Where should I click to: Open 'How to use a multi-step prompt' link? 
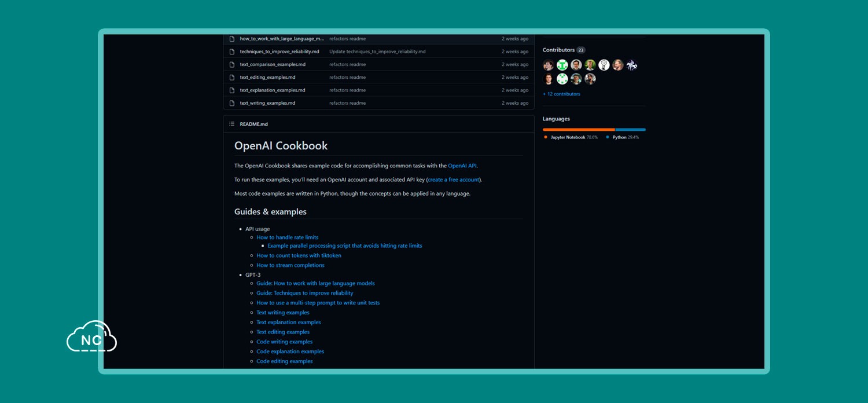click(318, 303)
